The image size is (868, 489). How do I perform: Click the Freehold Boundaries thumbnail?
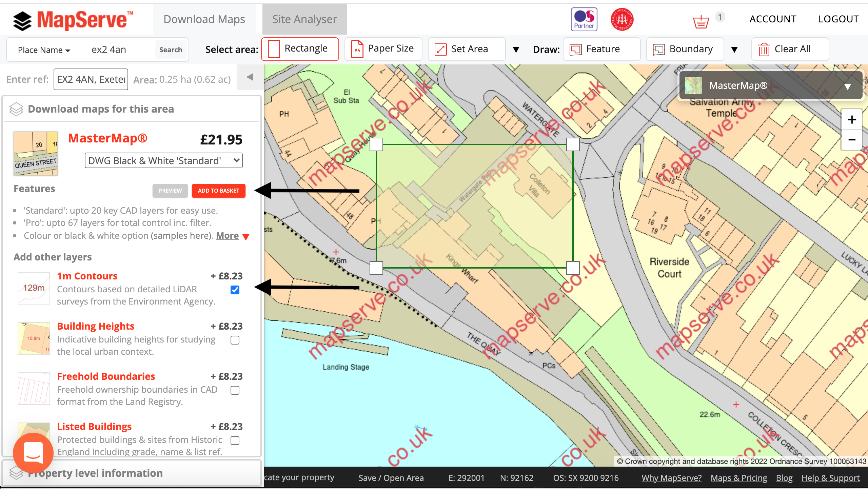tap(34, 389)
